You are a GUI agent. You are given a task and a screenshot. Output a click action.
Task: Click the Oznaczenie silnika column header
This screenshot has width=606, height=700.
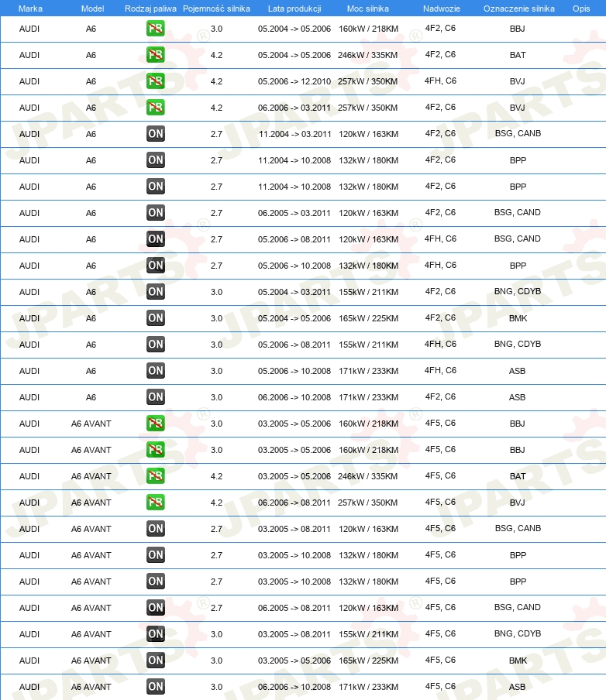click(x=519, y=9)
